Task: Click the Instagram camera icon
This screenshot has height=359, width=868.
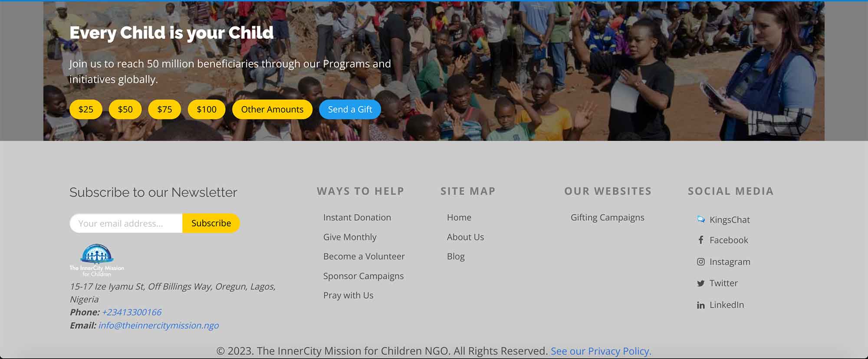Action: pyautogui.click(x=701, y=261)
